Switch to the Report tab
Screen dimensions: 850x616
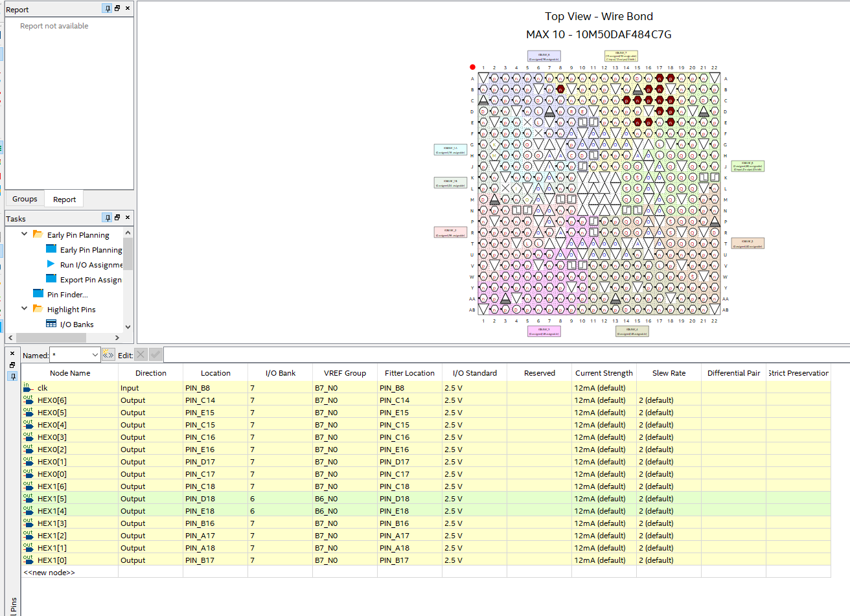[64, 200]
